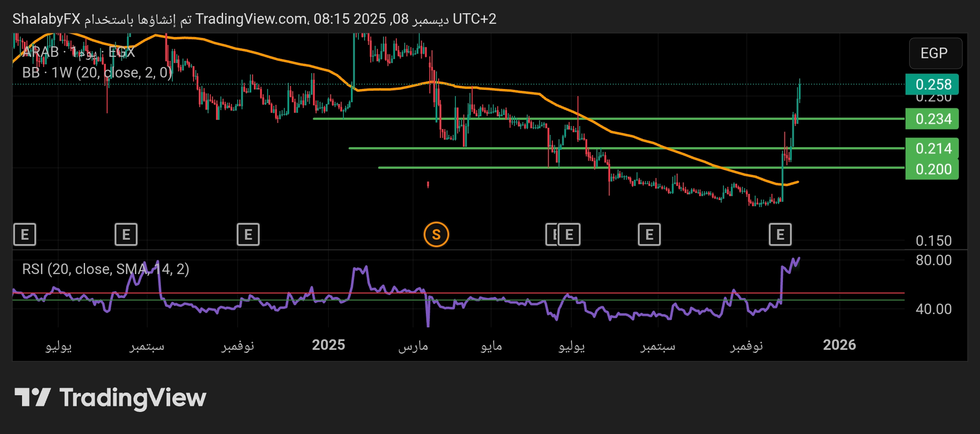Click the earnings E marker at يوليو 2025
The width and height of the screenshot is (980, 434).
(x=569, y=234)
